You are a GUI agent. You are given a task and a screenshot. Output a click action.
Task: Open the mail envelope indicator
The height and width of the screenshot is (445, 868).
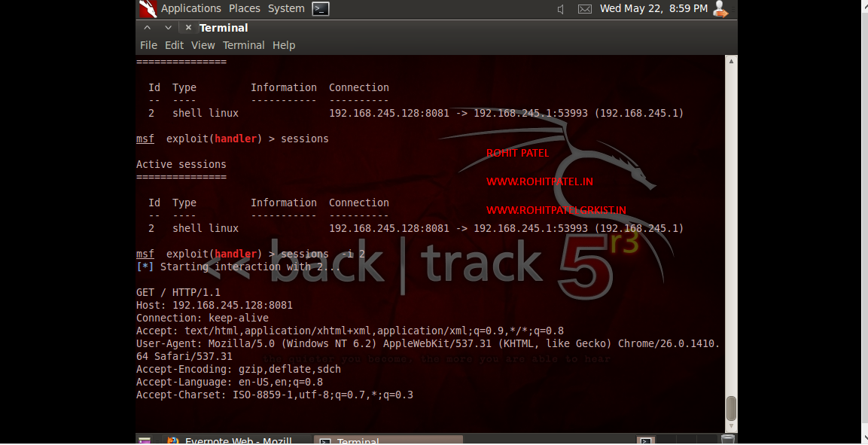coord(585,9)
